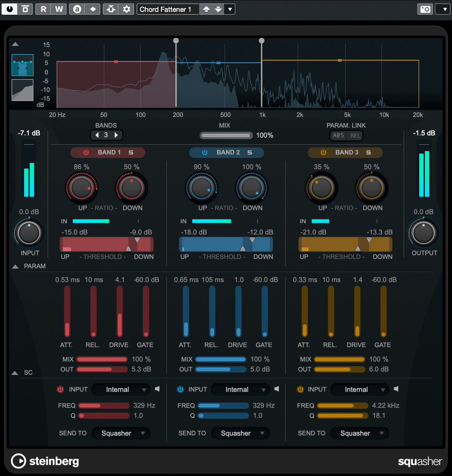
Task: Open Band 3 SEND TO Squasher dropdown
Action: (x=359, y=433)
